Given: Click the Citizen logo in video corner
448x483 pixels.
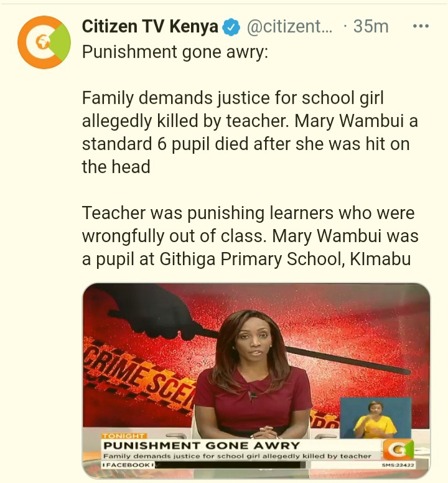Looking at the screenshot, I should point(398,450).
